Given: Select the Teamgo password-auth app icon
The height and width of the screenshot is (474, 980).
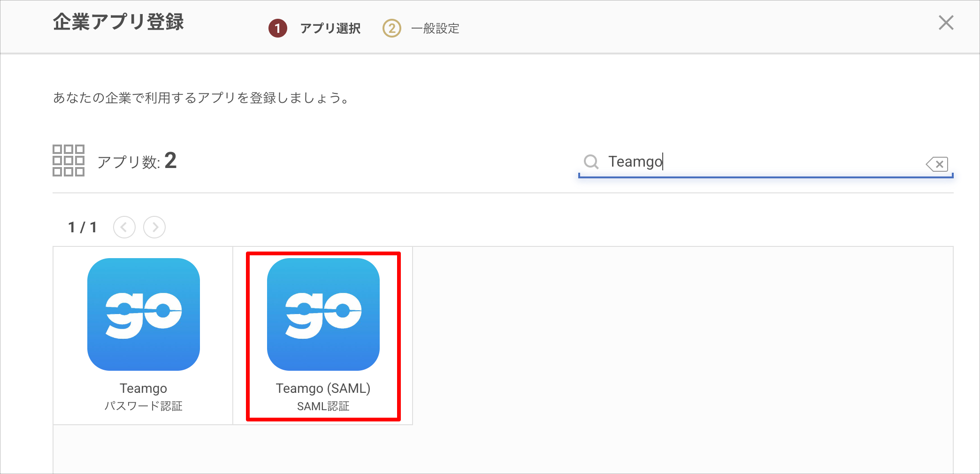Looking at the screenshot, I should pyautogui.click(x=144, y=314).
